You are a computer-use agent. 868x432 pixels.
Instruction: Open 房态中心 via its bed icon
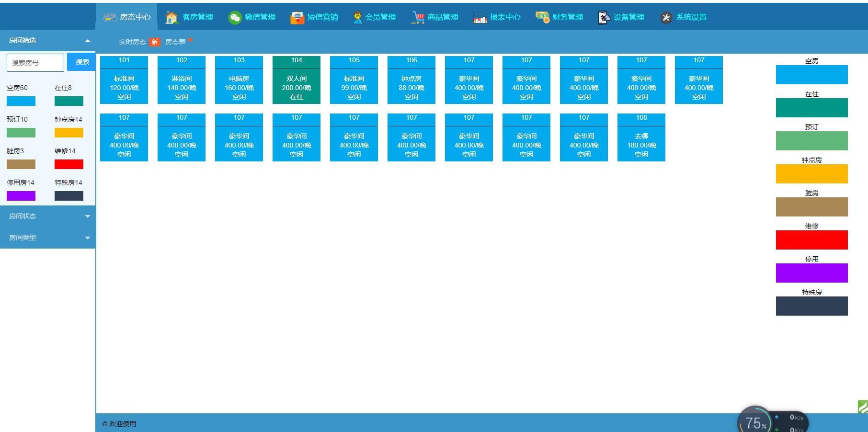[110, 17]
